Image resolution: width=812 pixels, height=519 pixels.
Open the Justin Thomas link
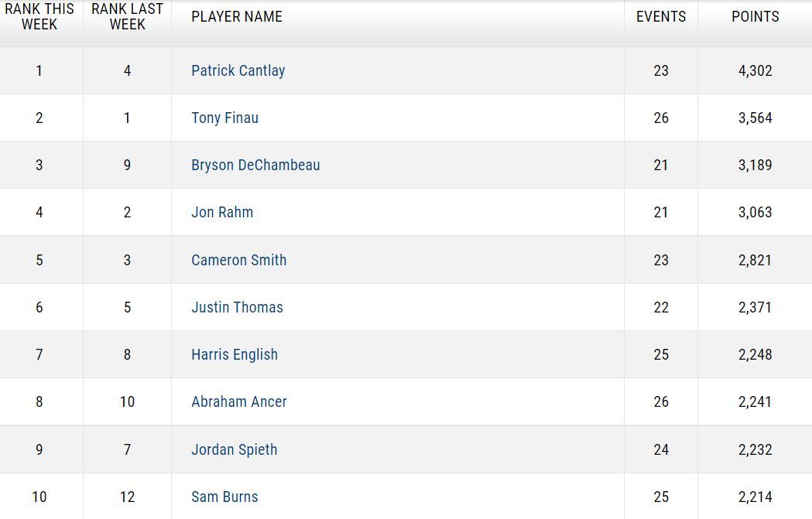tap(237, 307)
